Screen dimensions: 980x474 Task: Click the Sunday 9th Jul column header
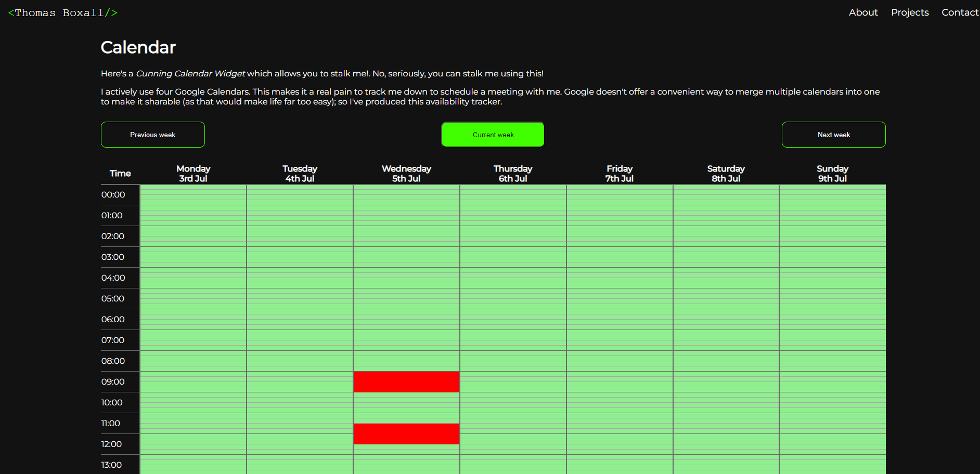tap(832, 174)
